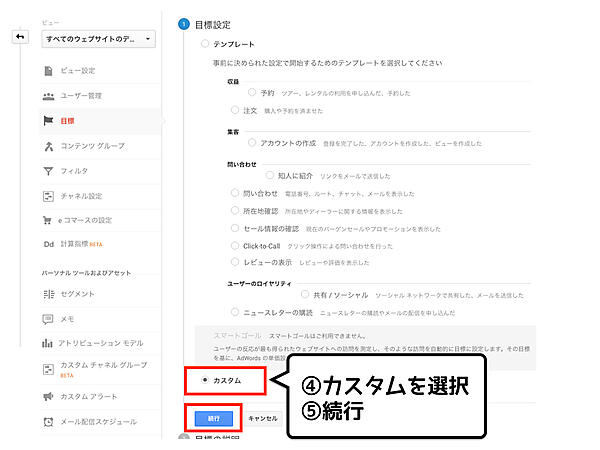Click the Dd 計算指標 icon
Viewport: 600px width, 450px height.
(49, 244)
